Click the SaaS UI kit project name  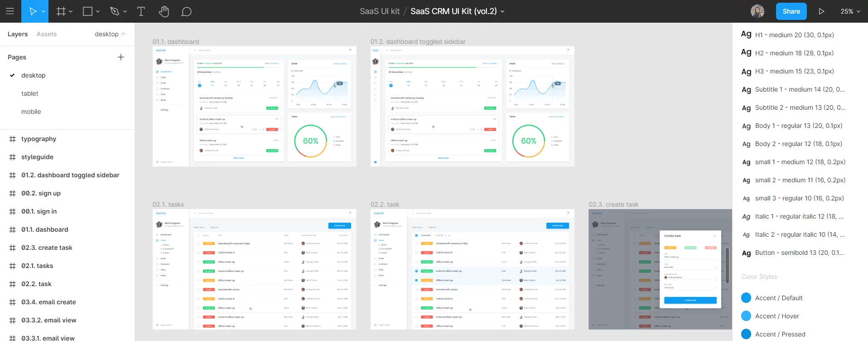click(x=380, y=11)
